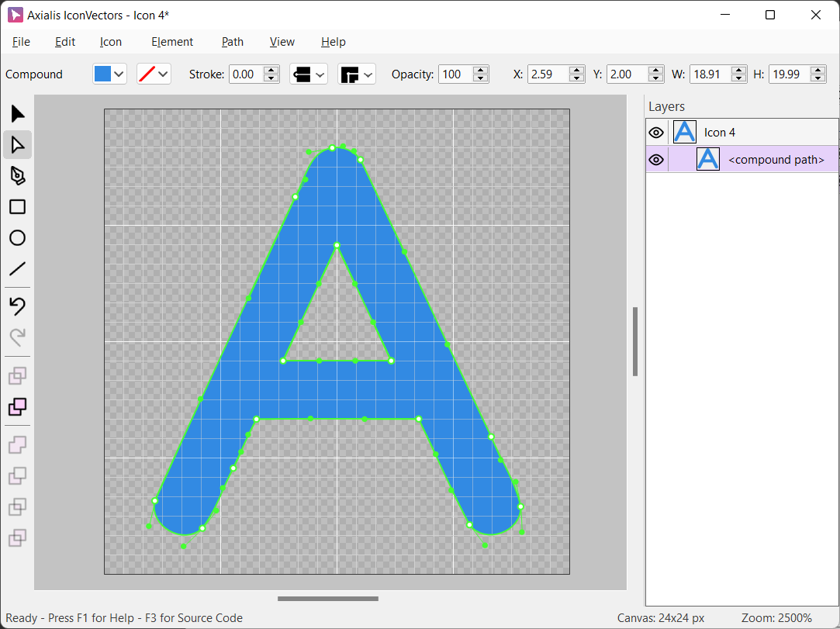Pick the Pen tool
The image size is (840, 629).
tap(17, 176)
